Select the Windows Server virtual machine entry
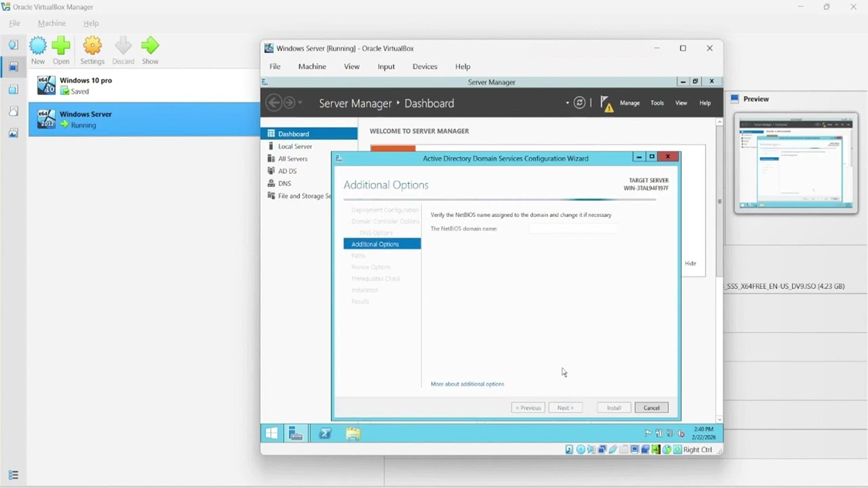 pyautogui.click(x=144, y=119)
